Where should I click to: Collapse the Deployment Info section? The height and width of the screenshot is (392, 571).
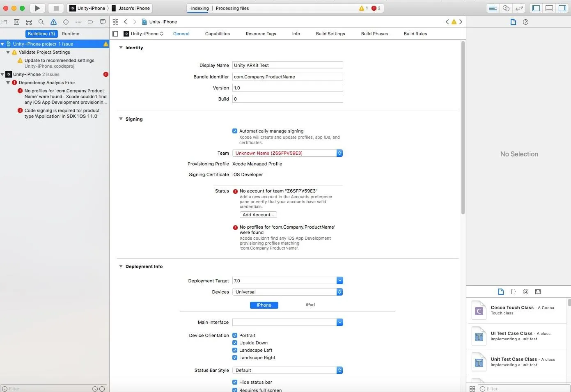pos(121,266)
